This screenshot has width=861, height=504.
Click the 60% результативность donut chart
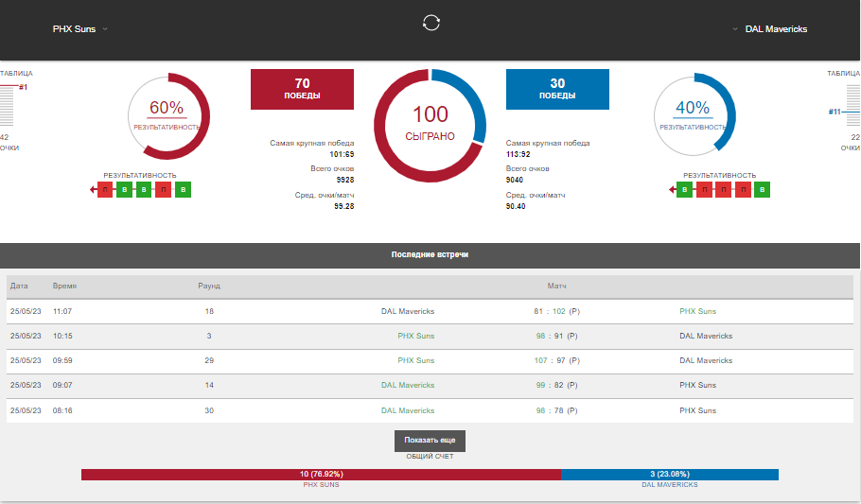coord(167,114)
